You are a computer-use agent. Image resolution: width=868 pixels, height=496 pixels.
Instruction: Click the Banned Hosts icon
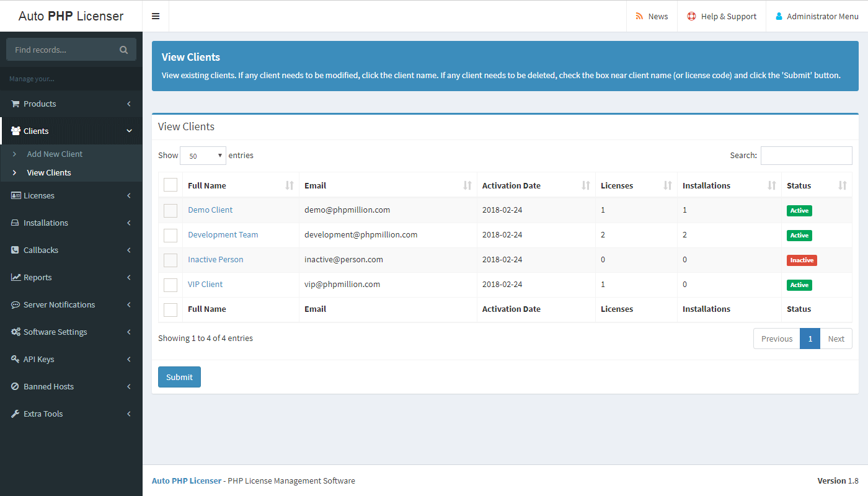[x=14, y=386]
